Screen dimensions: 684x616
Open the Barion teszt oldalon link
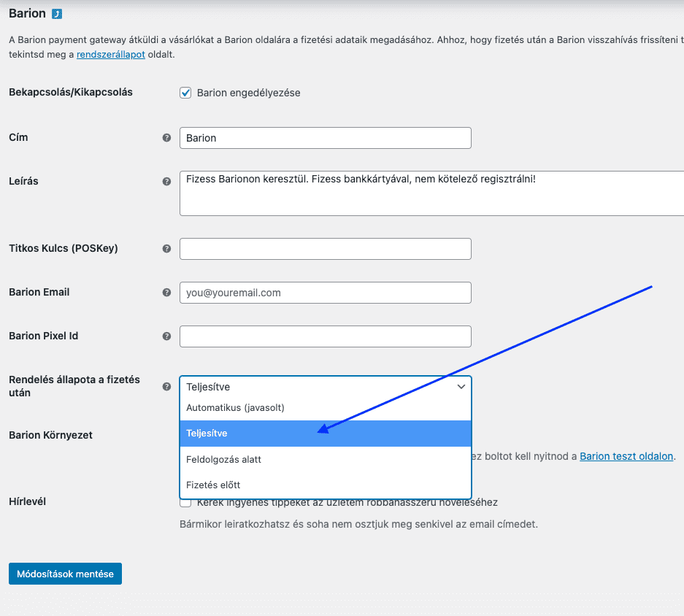click(626, 456)
